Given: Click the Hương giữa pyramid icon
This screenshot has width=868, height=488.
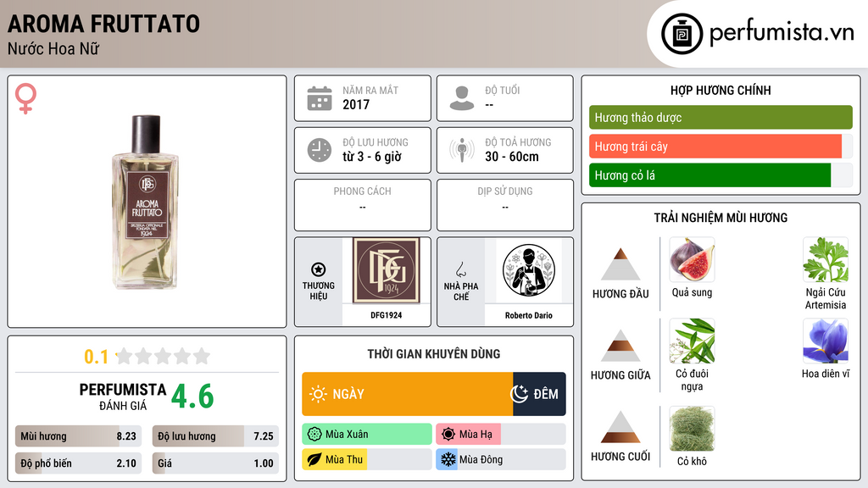Looking at the screenshot, I should 620,346.
